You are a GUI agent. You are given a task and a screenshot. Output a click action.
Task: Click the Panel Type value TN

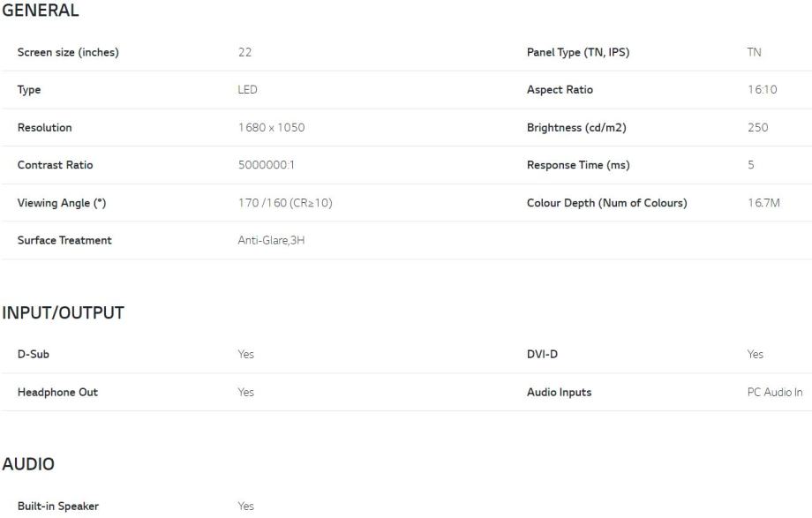(x=754, y=52)
